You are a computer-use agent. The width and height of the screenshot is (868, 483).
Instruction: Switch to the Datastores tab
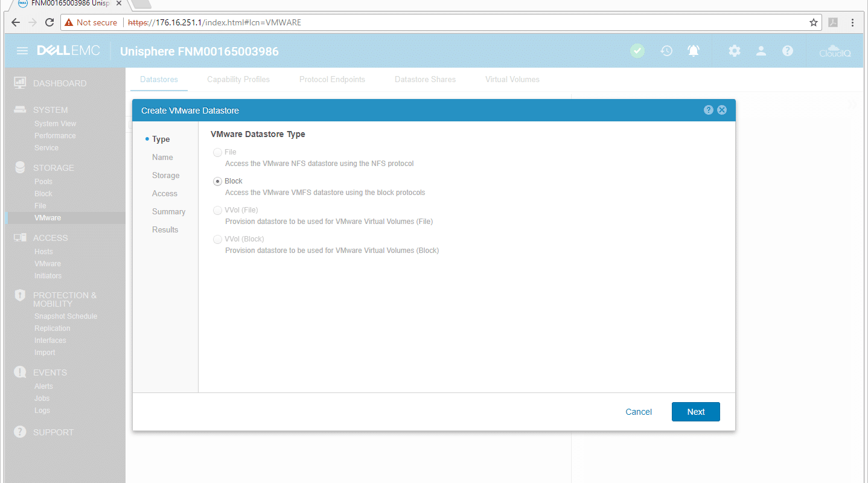[159, 79]
